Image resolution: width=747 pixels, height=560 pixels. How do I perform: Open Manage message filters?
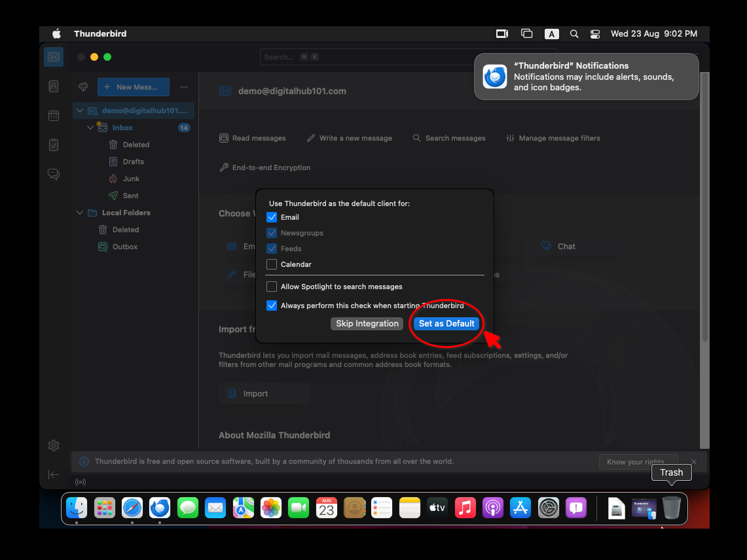[553, 138]
